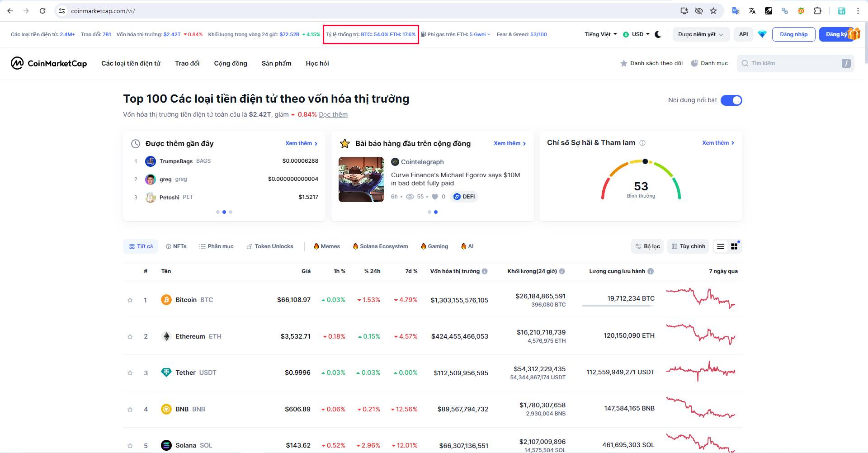Screen dimensions: 868x453
Task: Open Danh mục portfolio link
Action: pos(709,63)
